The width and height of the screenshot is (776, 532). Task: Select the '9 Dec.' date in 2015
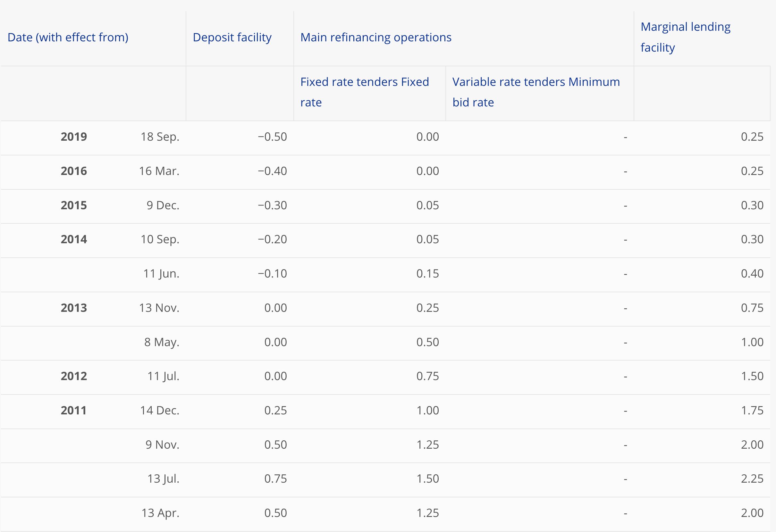pos(163,205)
